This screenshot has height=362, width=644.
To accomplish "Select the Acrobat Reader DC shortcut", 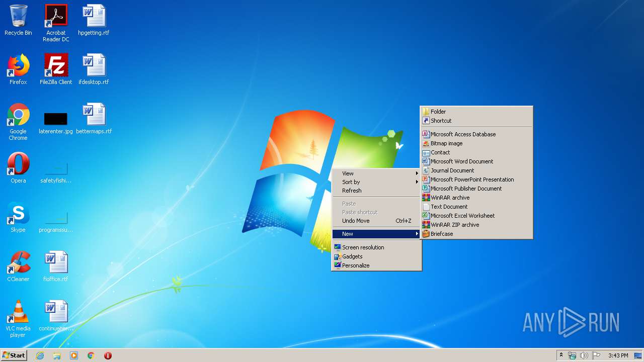I will (x=56, y=23).
